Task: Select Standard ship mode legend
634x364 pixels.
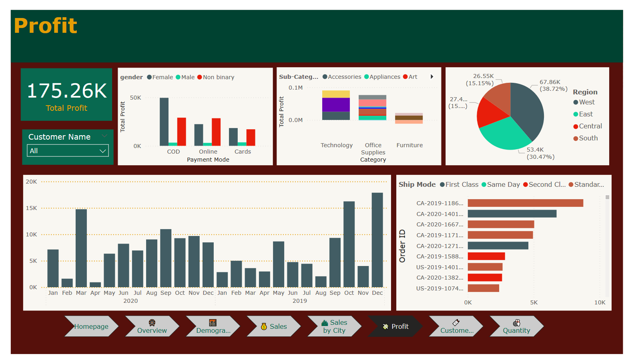Action: tap(586, 184)
